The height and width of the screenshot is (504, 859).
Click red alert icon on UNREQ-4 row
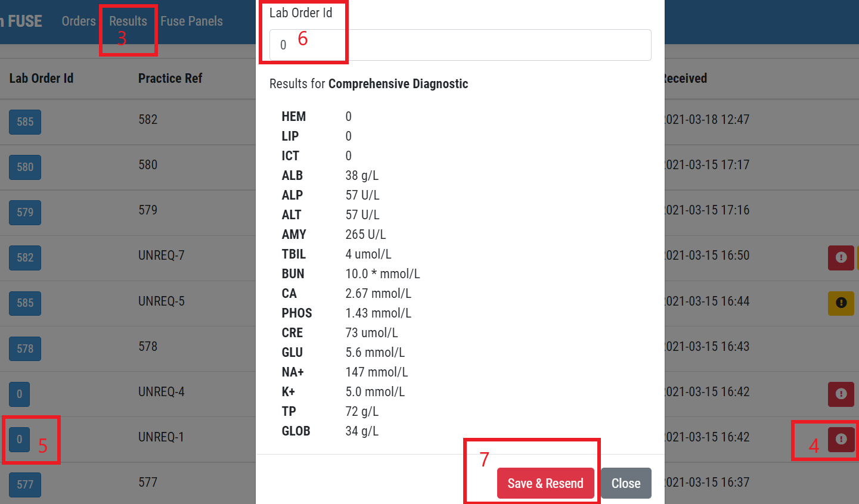[841, 394]
